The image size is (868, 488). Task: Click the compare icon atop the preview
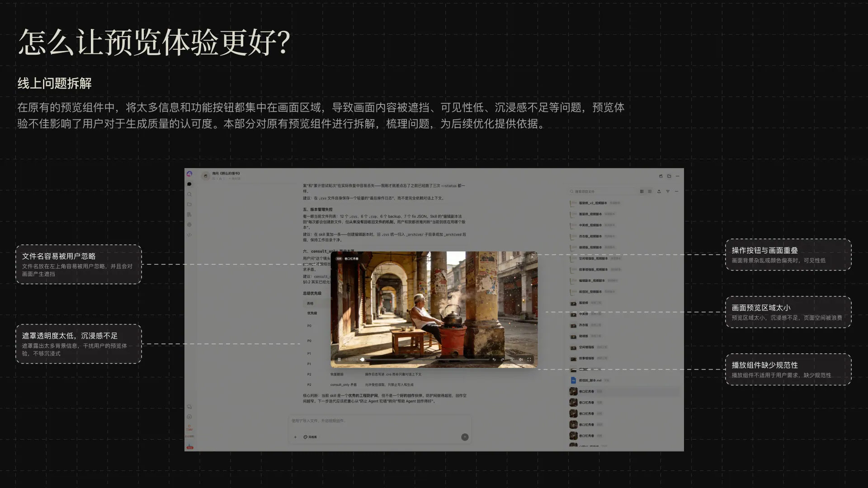(512, 258)
